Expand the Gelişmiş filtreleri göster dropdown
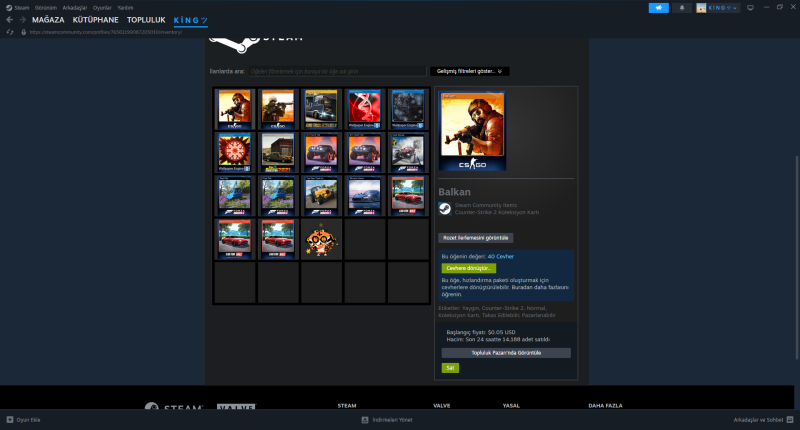This screenshot has height=430, width=800. 470,71
